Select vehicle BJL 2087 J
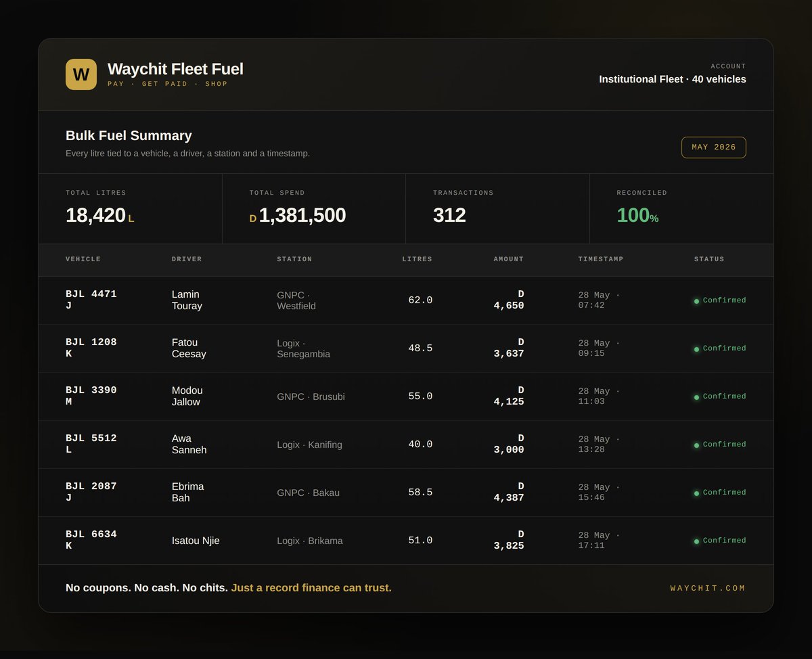Image resolution: width=812 pixels, height=659 pixels. pyautogui.click(x=91, y=492)
